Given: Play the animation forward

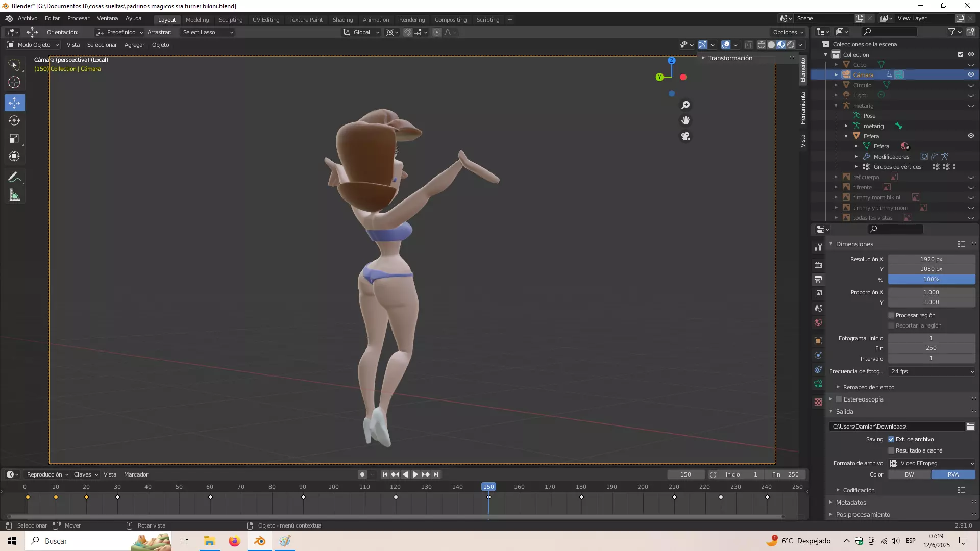Looking at the screenshot, I should tap(415, 474).
